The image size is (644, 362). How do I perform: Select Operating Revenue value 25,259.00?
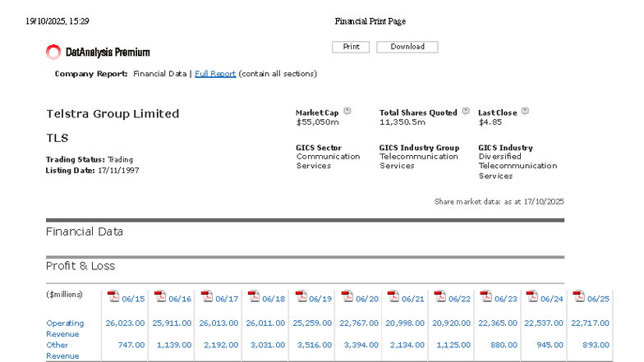click(x=312, y=323)
